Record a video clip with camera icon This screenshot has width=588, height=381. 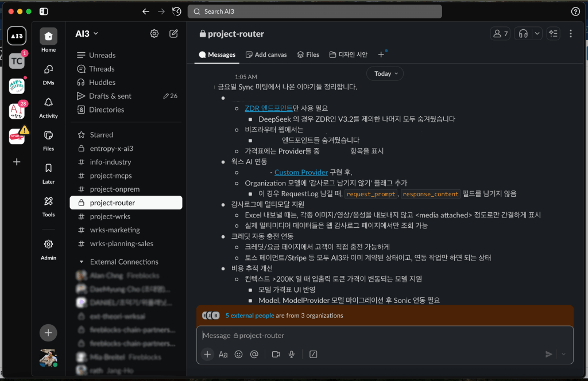(x=276, y=355)
